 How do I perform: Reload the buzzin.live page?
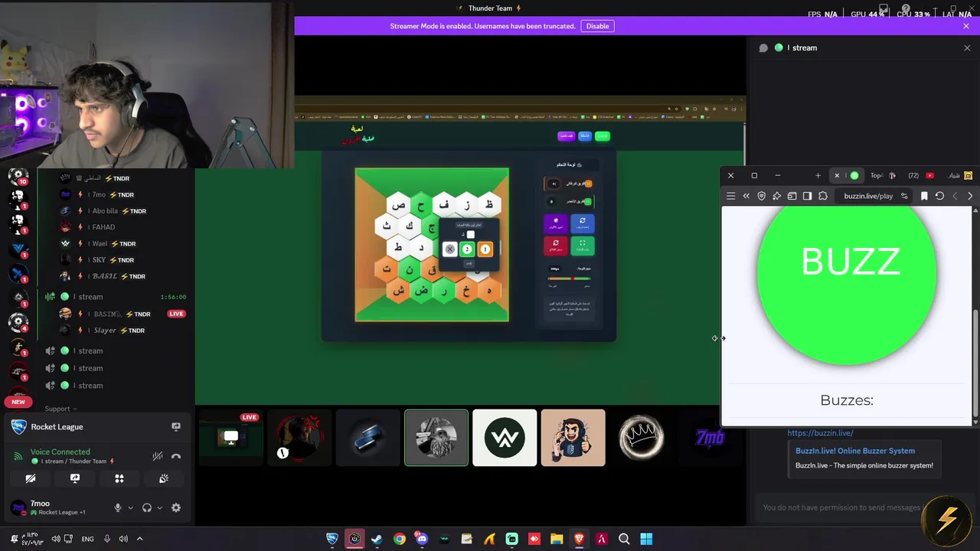pyautogui.click(x=939, y=196)
